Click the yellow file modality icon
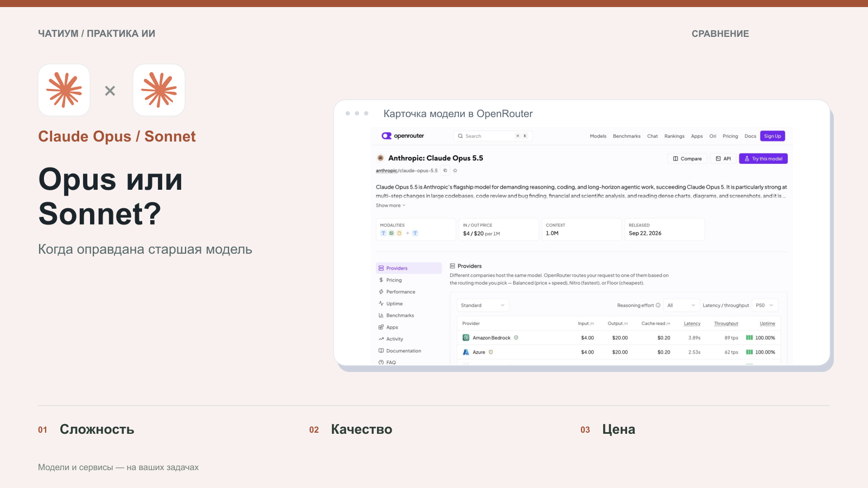The width and height of the screenshot is (868, 488). tap(399, 233)
